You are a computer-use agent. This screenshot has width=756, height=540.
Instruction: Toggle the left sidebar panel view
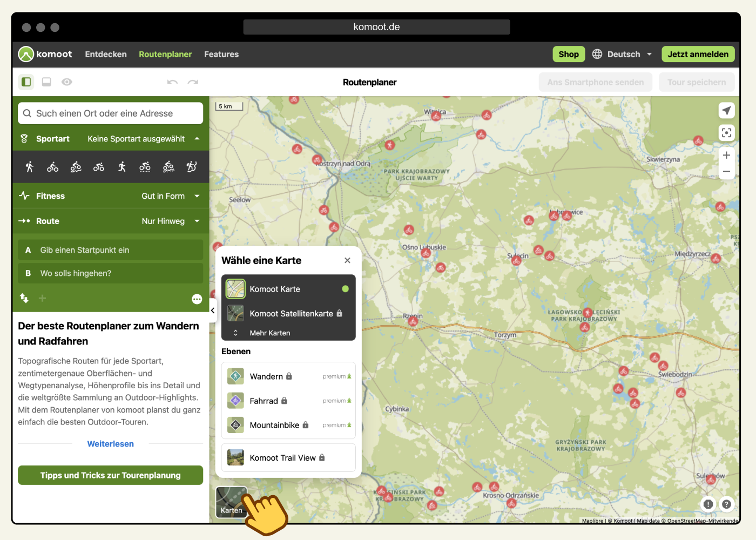[x=26, y=82]
